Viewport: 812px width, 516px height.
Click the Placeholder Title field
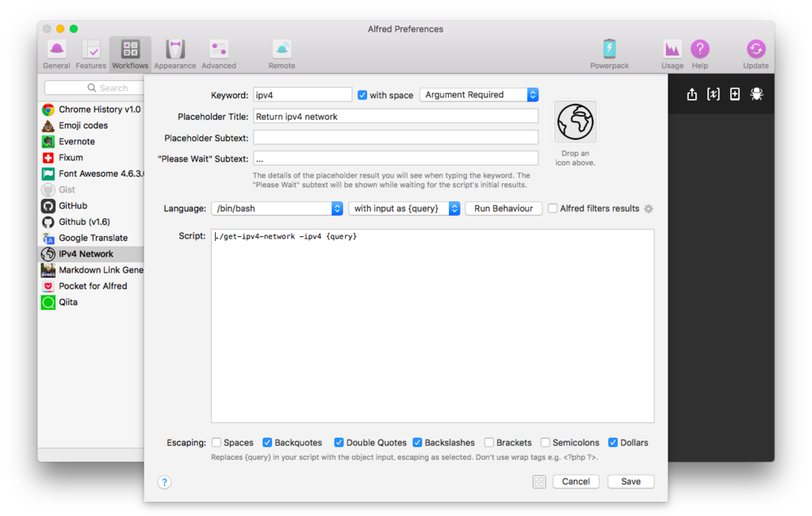(396, 117)
